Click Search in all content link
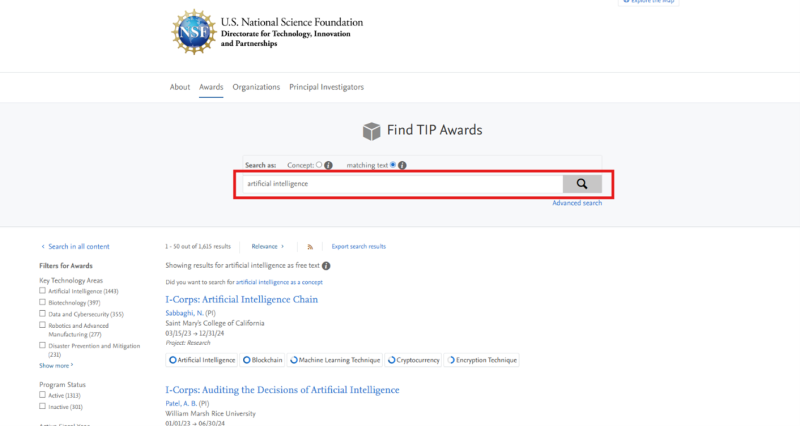The image size is (800, 426). point(76,246)
